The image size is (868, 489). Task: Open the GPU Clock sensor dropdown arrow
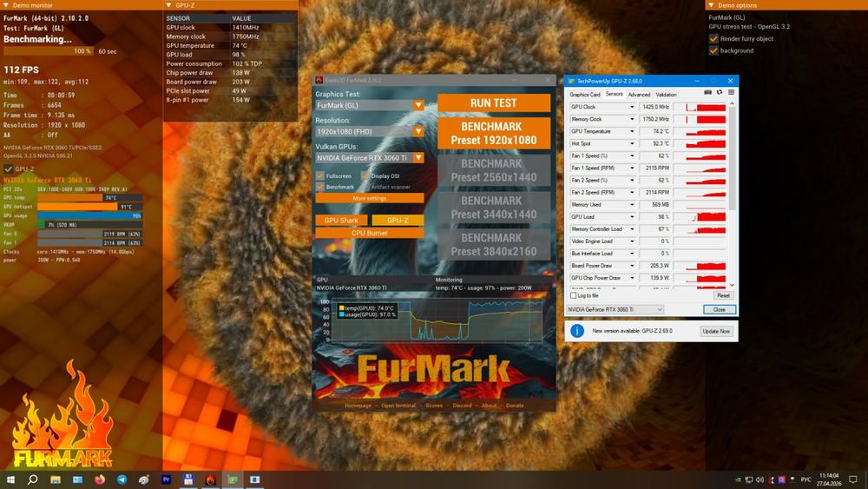click(632, 107)
